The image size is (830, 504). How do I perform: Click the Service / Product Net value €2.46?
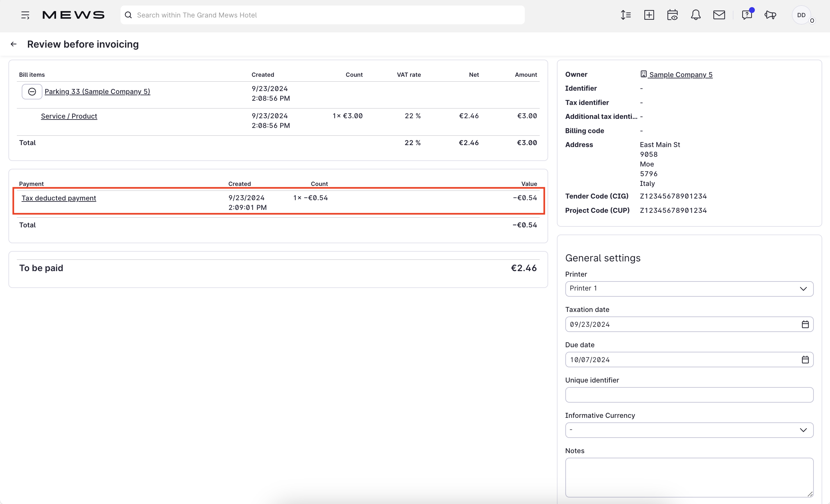pos(469,116)
